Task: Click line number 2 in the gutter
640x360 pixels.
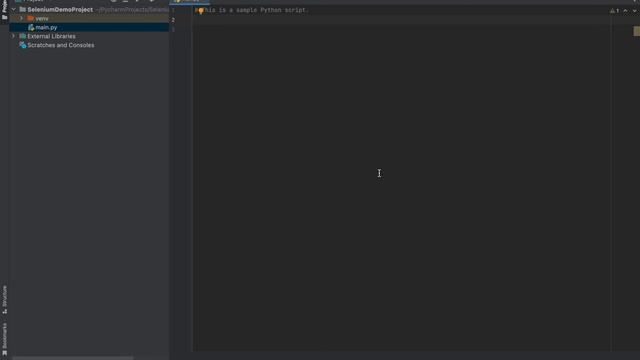Action: (173, 20)
